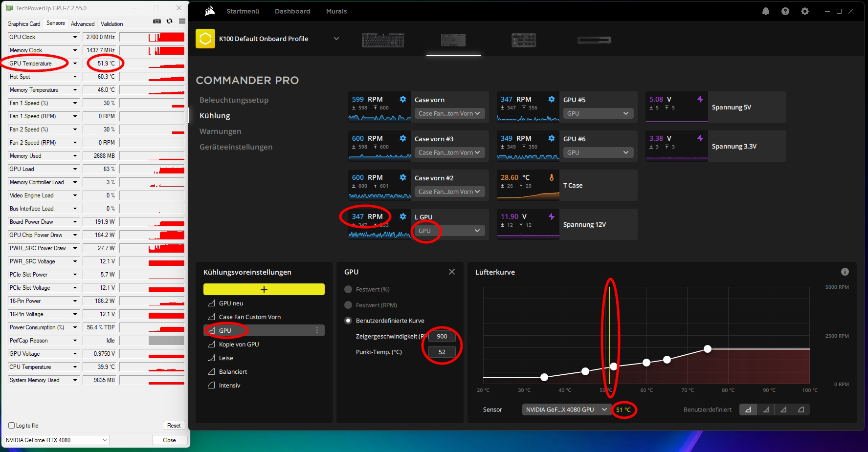Select Benutzerdefinierte Kurve radio option
868x452 pixels.
348,321
